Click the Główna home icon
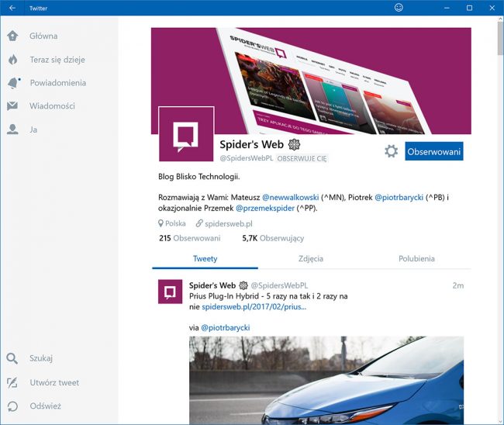 (x=12, y=36)
